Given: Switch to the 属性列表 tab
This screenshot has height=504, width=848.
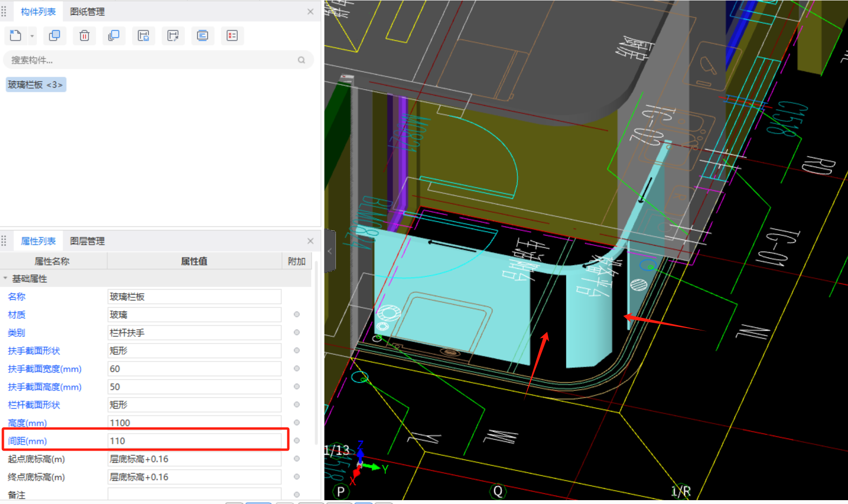Looking at the screenshot, I should pos(39,241).
